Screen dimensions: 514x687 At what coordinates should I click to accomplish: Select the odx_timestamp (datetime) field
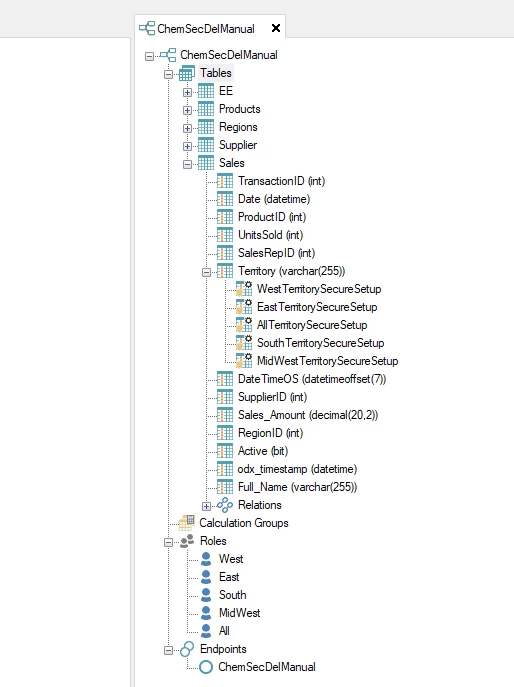click(x=297, y=469)
